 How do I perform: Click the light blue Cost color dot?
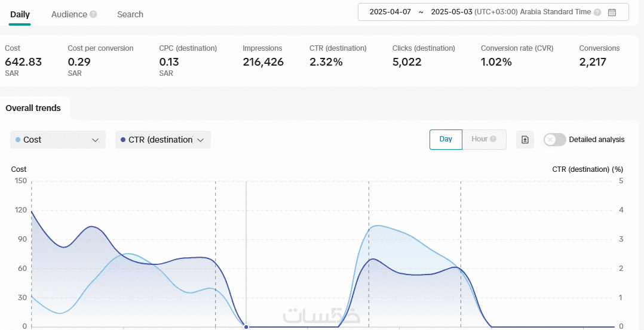click(18, 140)
